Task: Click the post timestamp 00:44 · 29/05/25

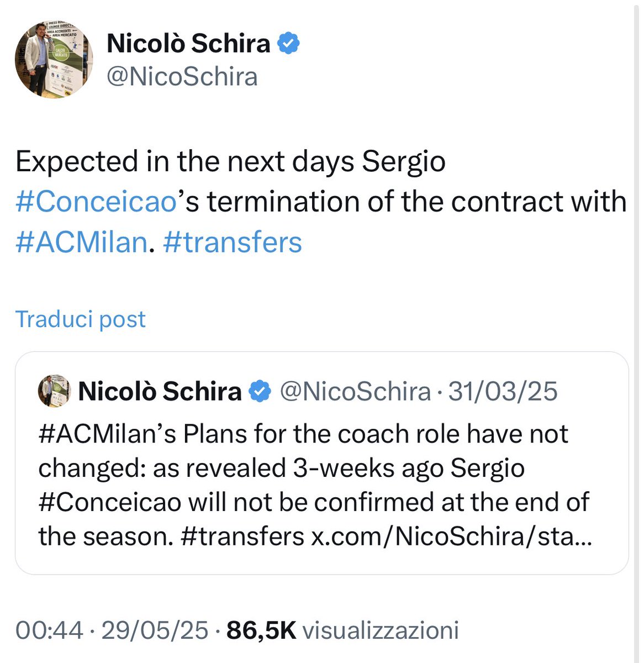Action: 112,630
